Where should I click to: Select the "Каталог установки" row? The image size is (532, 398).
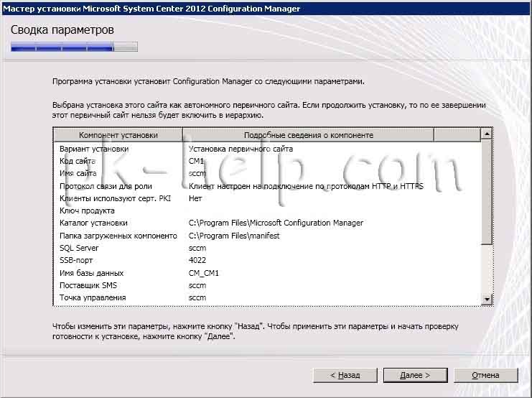click(267, 223)
